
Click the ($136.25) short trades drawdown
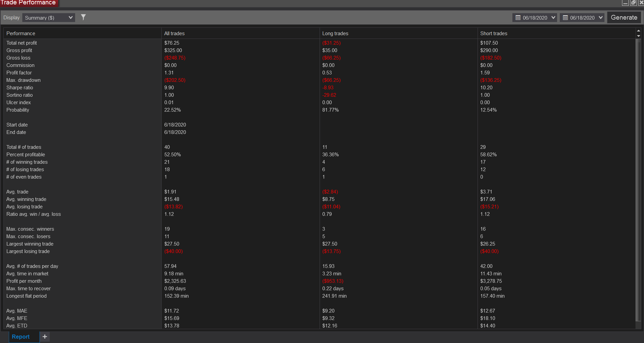pos(491,80)
